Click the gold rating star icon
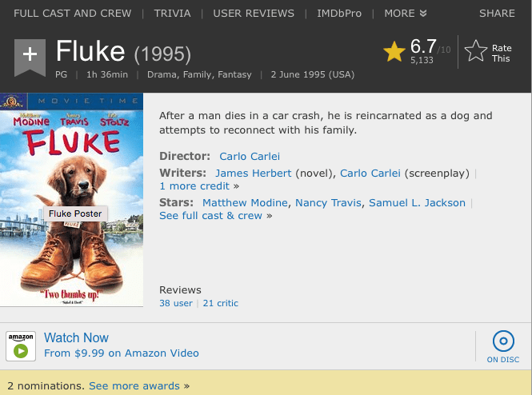 pyautogui.click(x=394, y=52)
